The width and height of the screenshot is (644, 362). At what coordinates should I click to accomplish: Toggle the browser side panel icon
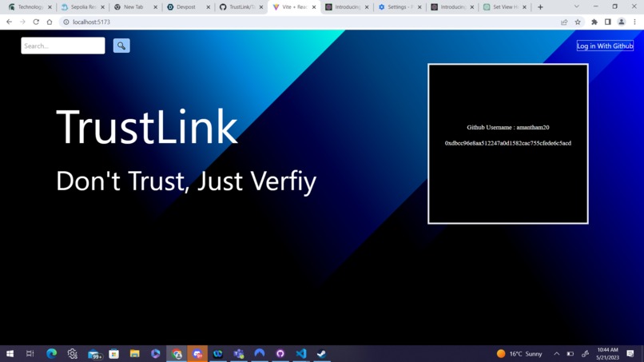(x=607, y=22)
